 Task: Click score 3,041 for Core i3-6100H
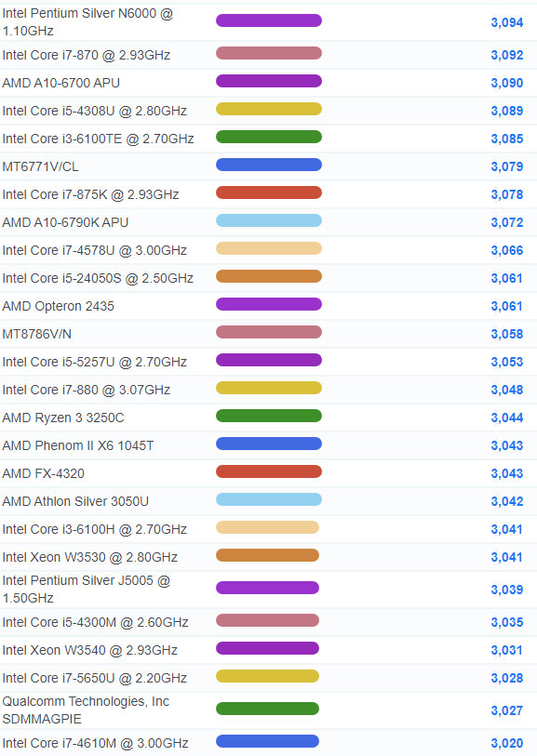(x=506, y=529)
